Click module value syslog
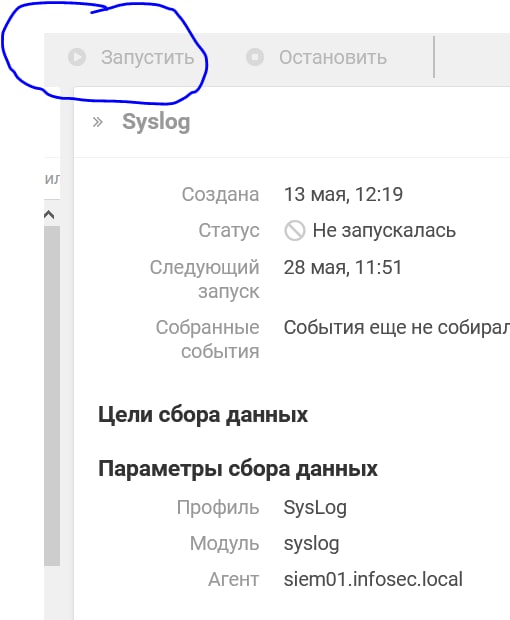Image resolution: width=510 pixels, height=620 pixels. (312, 544)
